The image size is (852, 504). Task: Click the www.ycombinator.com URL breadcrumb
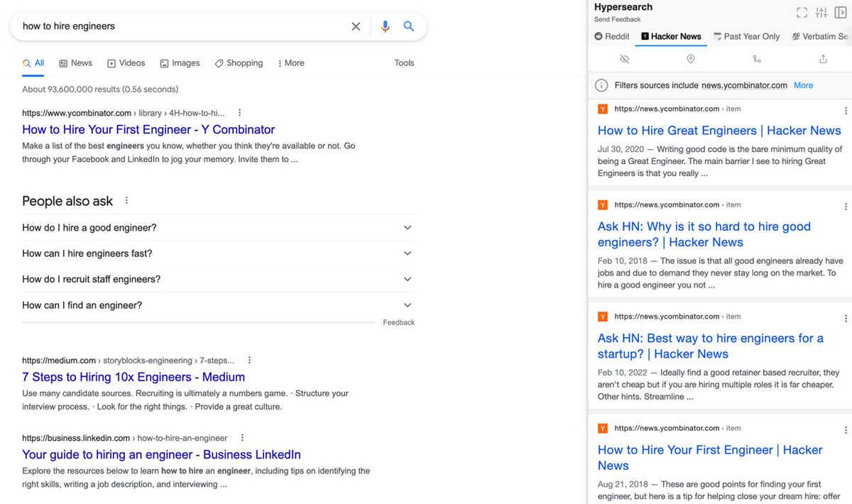click(123, 113)
